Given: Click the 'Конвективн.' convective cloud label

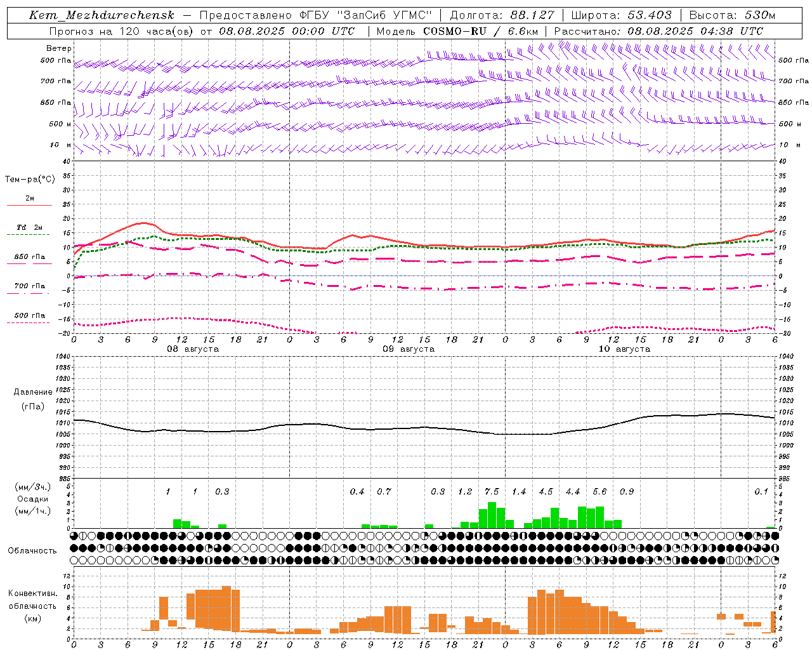Looking at the screenshot, I should [33, 593].
